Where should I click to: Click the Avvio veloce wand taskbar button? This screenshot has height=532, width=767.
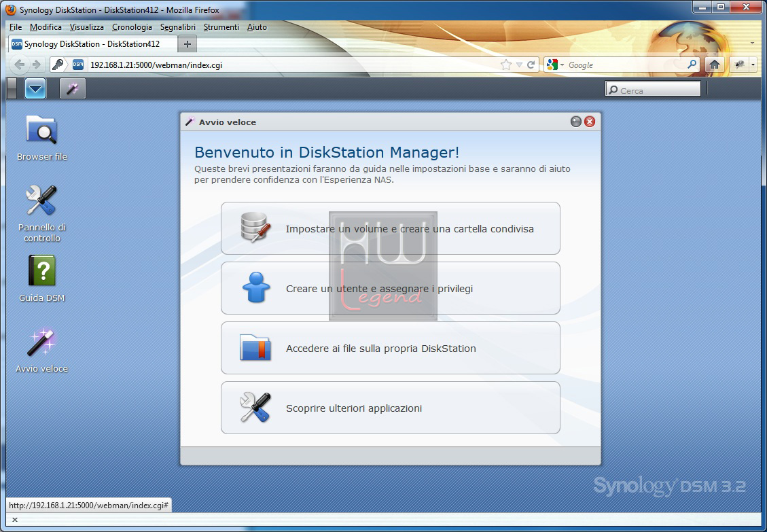(x=73, y=88)
